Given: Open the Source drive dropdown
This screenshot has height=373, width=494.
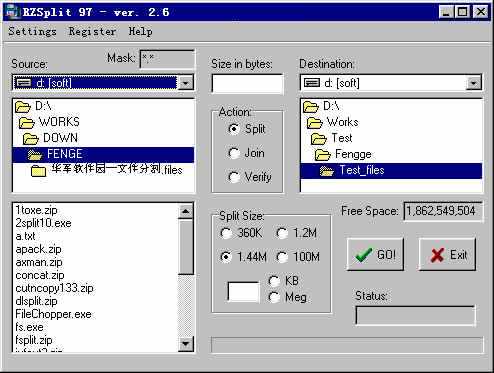Looking at the screenshot, I should [x=186, y=83].
